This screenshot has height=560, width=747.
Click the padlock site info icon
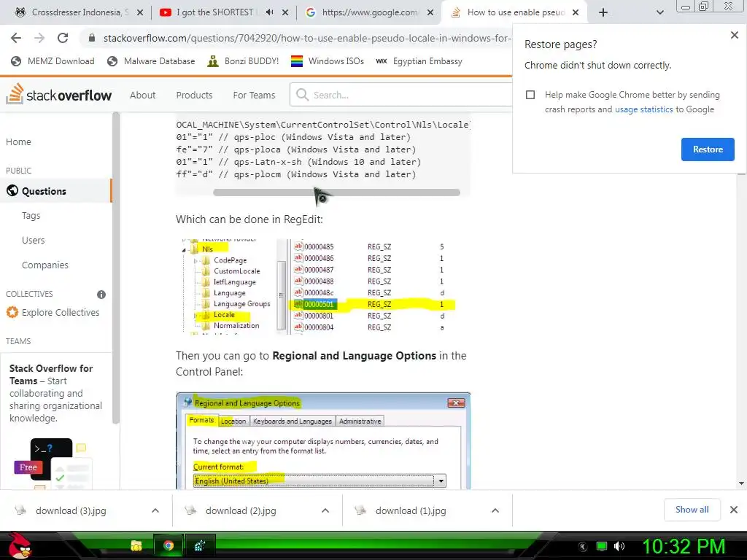click(x=92, y=38)
